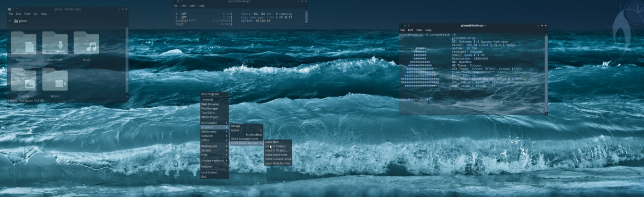Open the Documents folder icon
Viewport: 644px width, 197px height.
(x=23, y=43)
